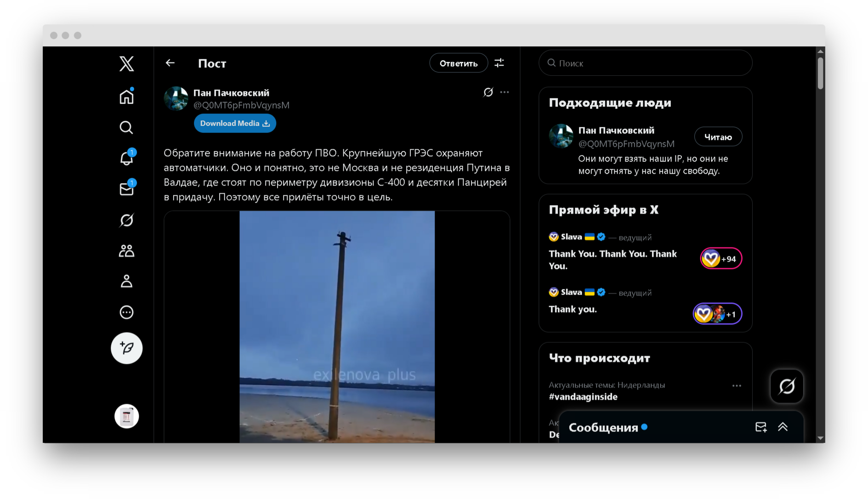Open Grok icon in left sidebar

click(x=126, y=220)
